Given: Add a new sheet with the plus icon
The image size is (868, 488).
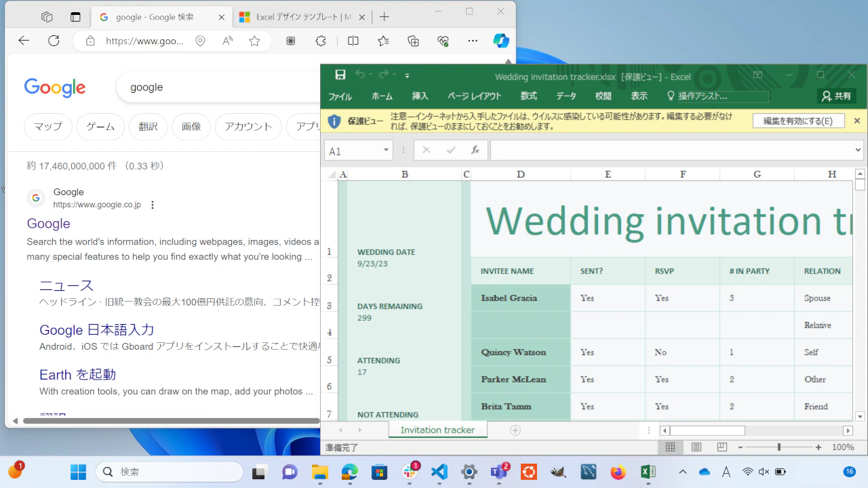Looking at the screenshot, I should click(x=515, y=430).
